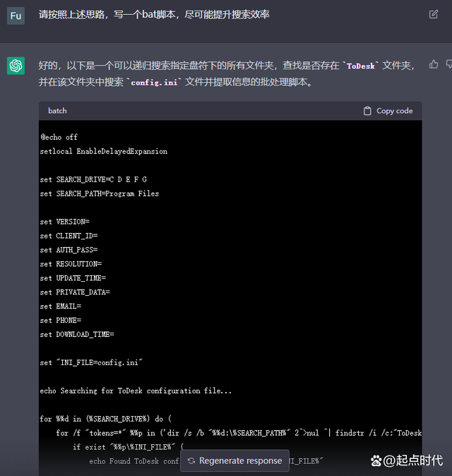Click the 'INI_FILE=config.ini' line
The height and width of the screenshot is (476, 452).
tap(91, 362)
